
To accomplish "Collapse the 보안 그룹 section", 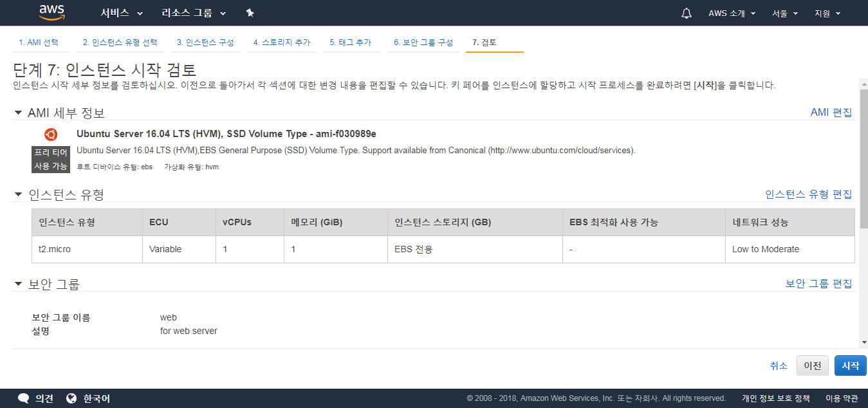I will pyautogui.click(x=18, y=284).
